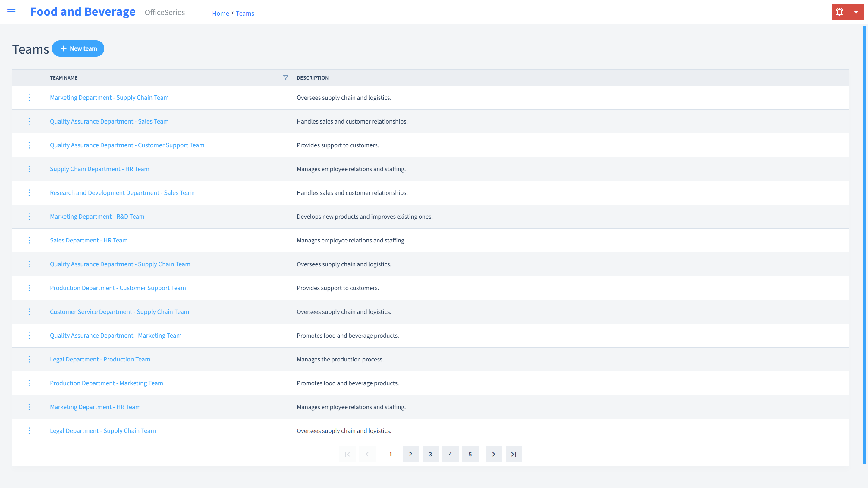Click the three-dot menu for Quality Assurance Department - Sales Team
The width and height of the screenshot is (868, 488).
29,121
